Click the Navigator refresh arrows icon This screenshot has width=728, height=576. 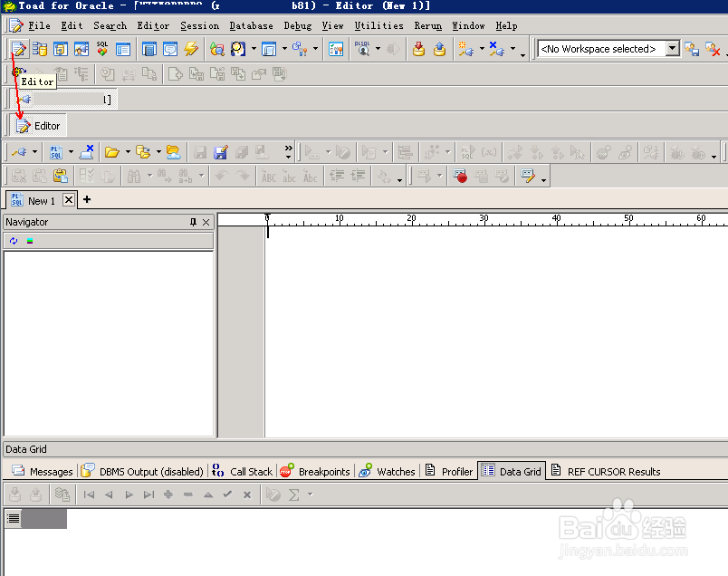coord(14,241)
